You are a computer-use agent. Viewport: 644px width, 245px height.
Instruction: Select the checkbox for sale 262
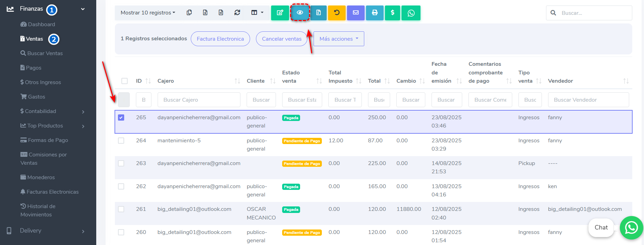[x=121, y=186]
